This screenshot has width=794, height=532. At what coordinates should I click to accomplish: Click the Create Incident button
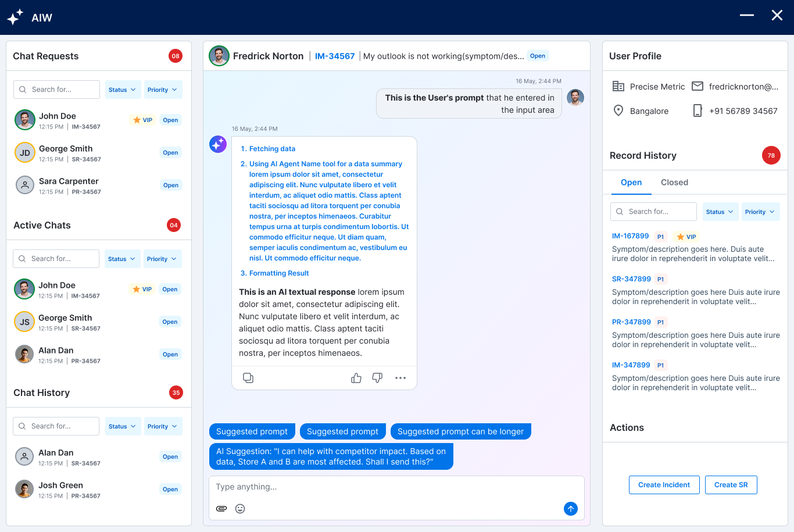pyautogui.click(x=664, y=484)
